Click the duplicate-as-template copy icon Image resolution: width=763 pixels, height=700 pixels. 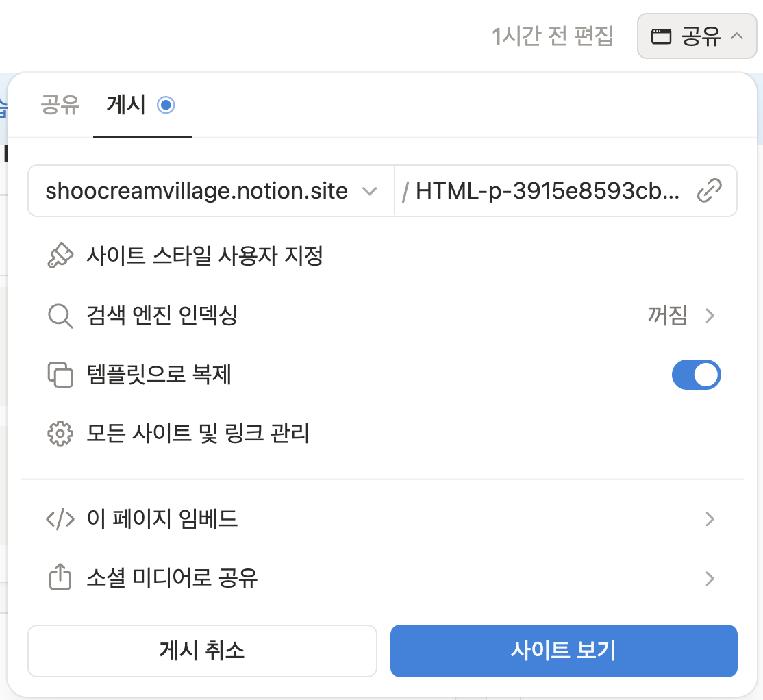(x=60, y=375)
